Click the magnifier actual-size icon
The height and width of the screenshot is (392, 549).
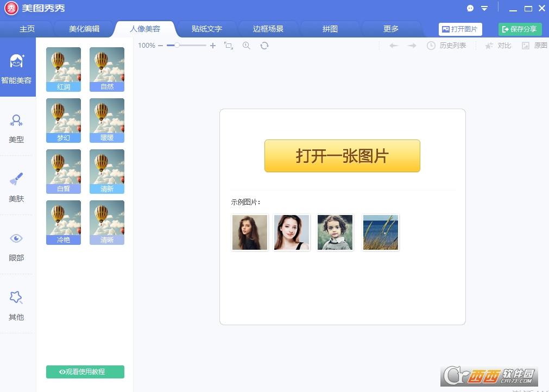(247, 46)
